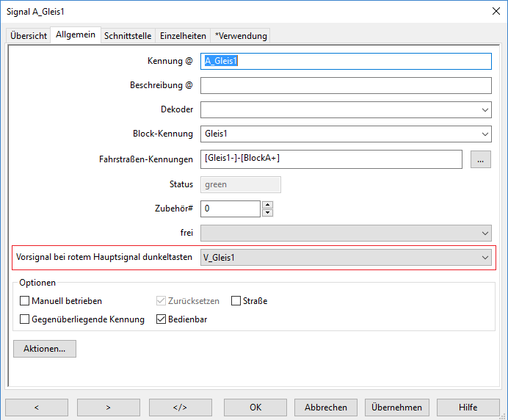Click the previous '<' navigation button
508x420 pixels.
tap(37, 408)
